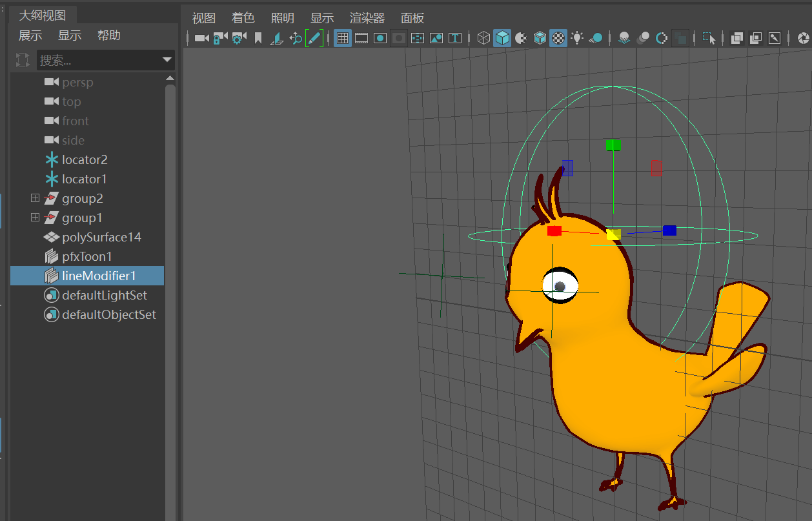812x521 pixels.
Task: Toggle the Safe Title icon
Action: click(x=455, y=38)
